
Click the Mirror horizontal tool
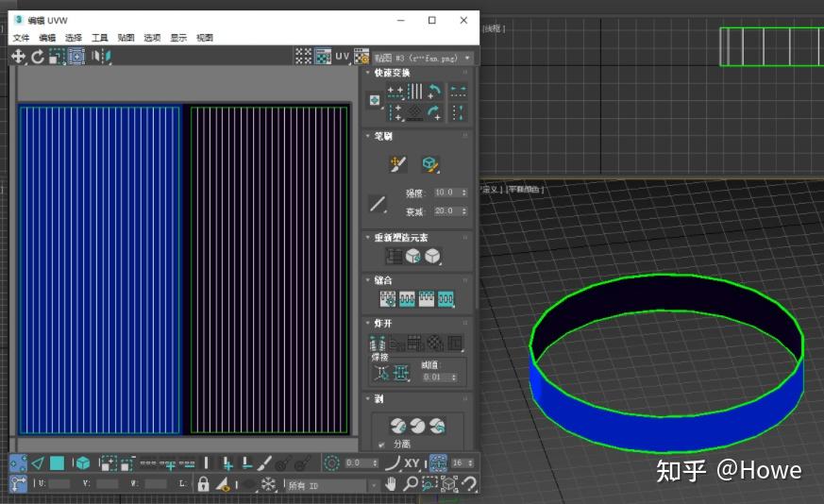pos(101,57)
